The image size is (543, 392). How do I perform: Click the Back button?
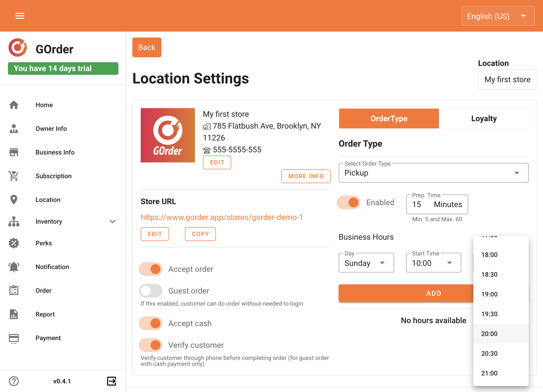pyautogui.click(x=147, y=47)
